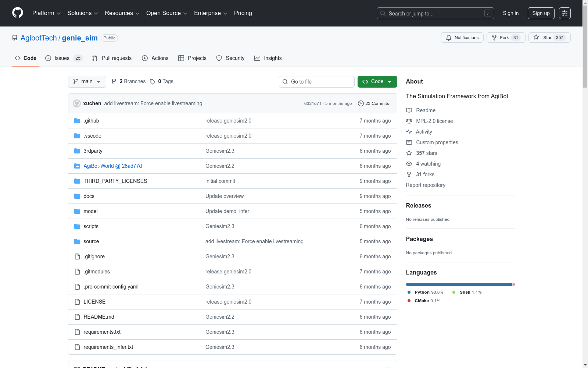
Task: Open the requirements_infer.txt file
Action: click(108, 347)
